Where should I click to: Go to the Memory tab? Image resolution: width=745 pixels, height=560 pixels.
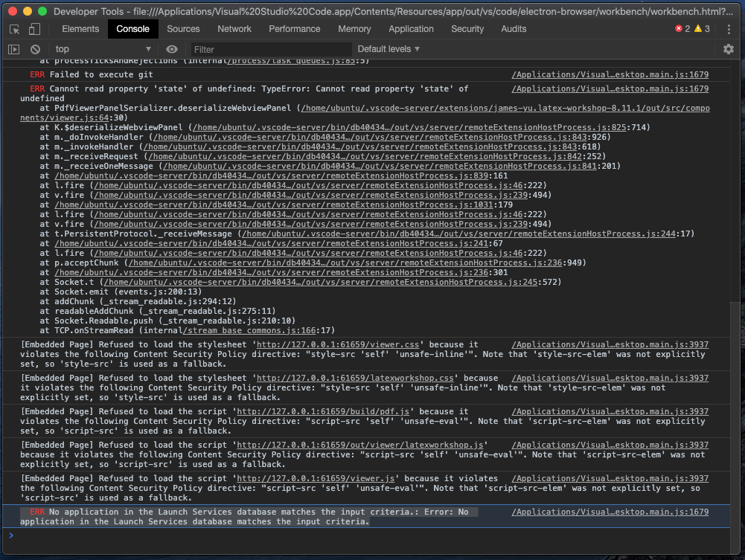(x=354, y=29)
